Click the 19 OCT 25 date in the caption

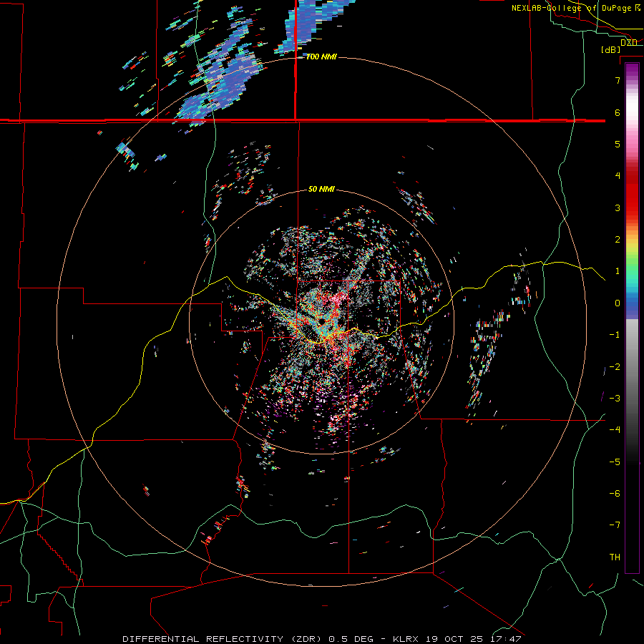point(455,639)
